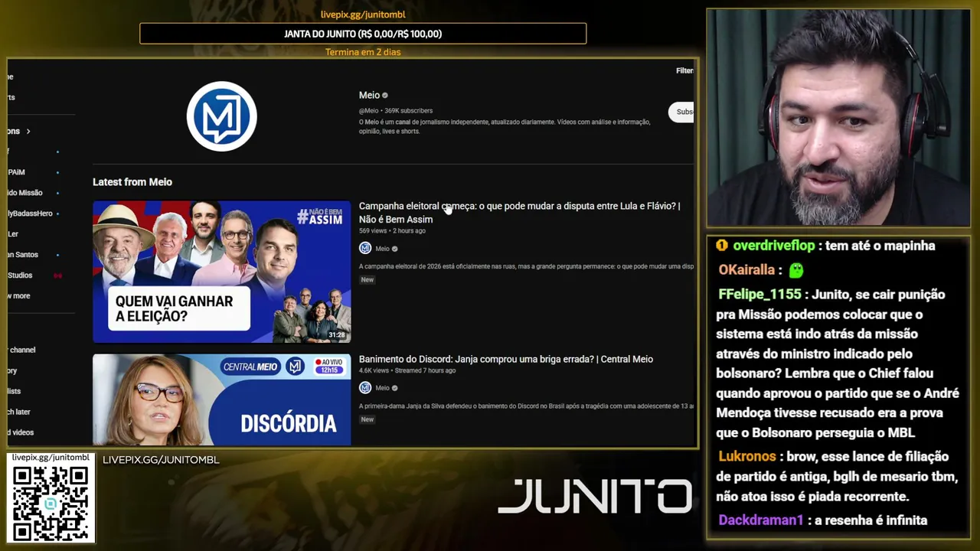This screenshot has width=980, height=551.
Task: Open the PAiM subscription in the sidebar
Action: pos(16,172)
